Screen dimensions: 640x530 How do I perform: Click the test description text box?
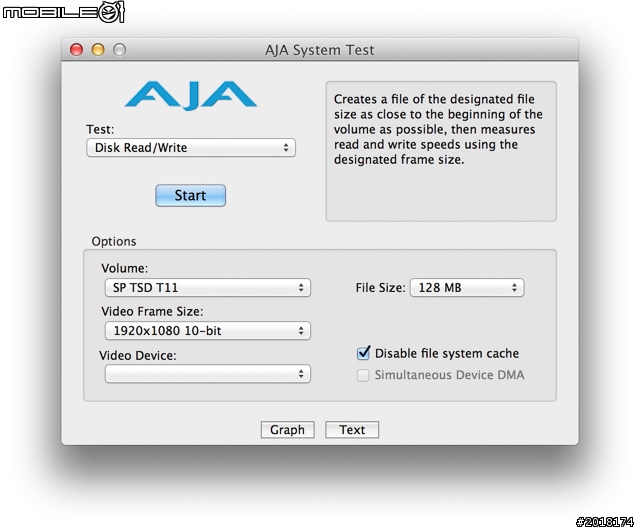click(441, 151)
